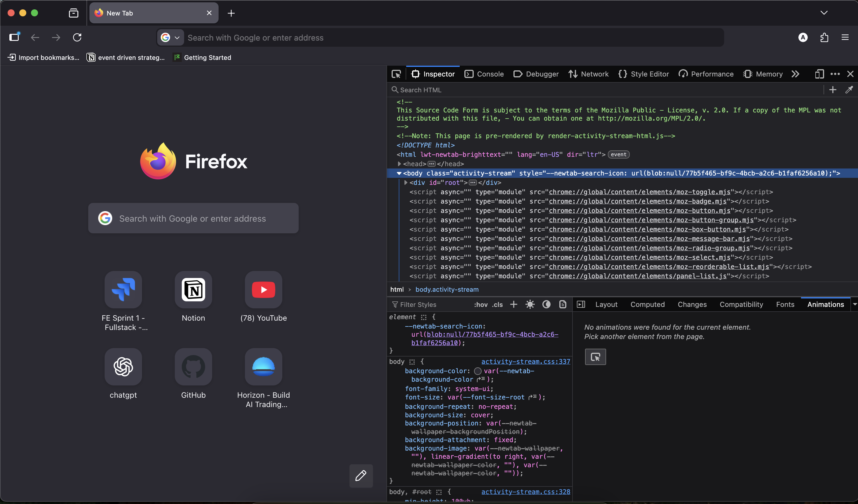
Task: Switch to the Computed styles tab
Action: pos(647,305)
